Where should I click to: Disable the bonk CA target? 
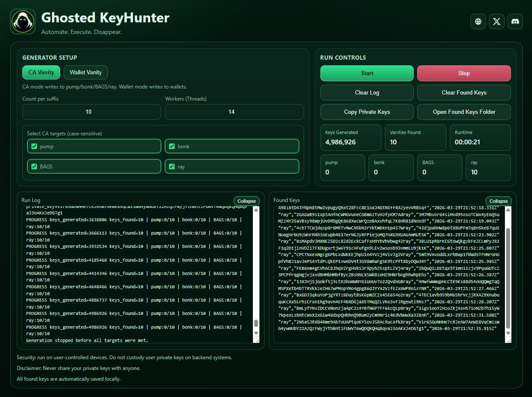coord(172,146)
